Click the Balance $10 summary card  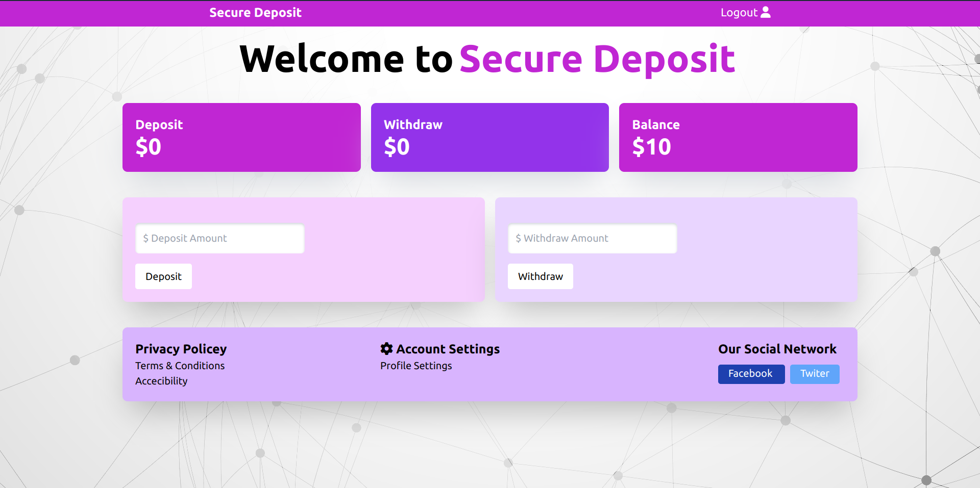[738, 137]
